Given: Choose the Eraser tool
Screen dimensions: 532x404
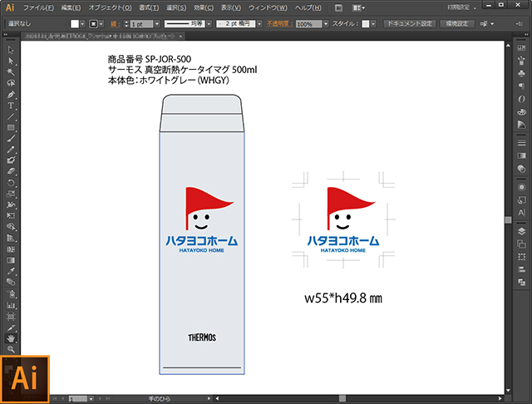Looking at the screenshot, I should 11,171.
